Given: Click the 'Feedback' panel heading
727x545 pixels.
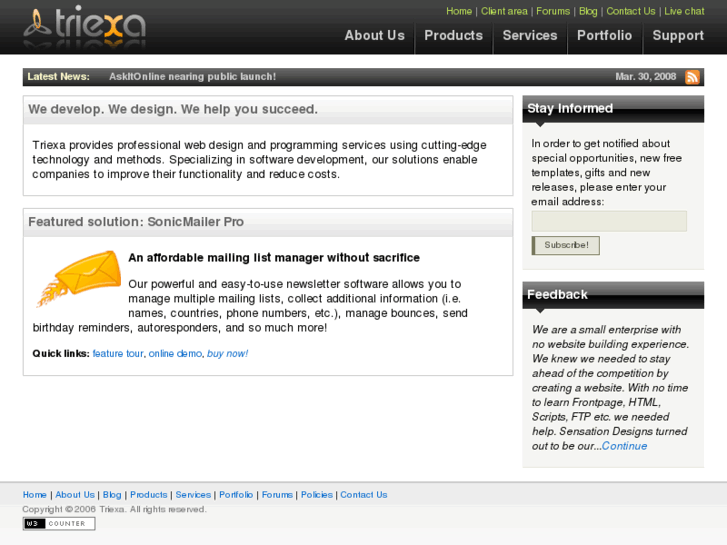Looking at the screenshot, I should (x=557, y=295).
